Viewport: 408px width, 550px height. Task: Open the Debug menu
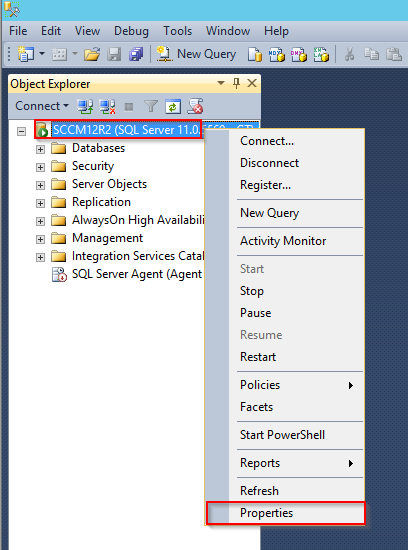point(131,31)
